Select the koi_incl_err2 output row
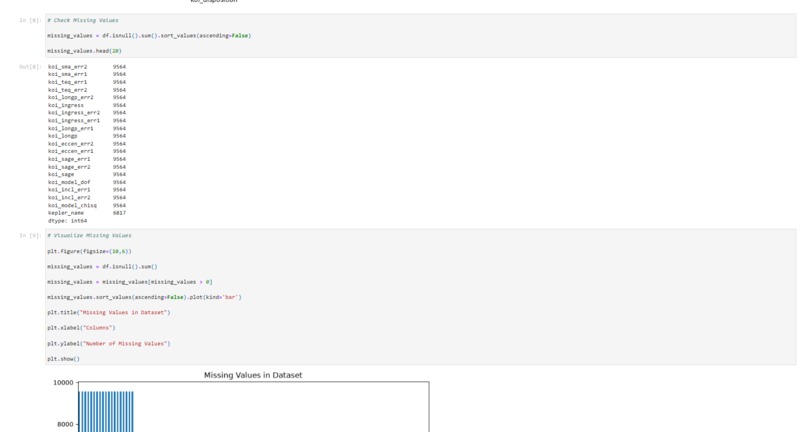This screenshot has height=432, width=806. click(x=87, y=197)
